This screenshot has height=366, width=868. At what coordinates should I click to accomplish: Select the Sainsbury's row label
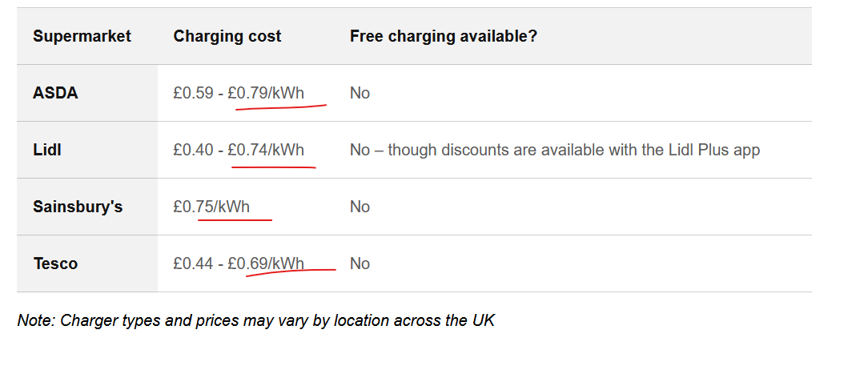[x=78, y=207]
